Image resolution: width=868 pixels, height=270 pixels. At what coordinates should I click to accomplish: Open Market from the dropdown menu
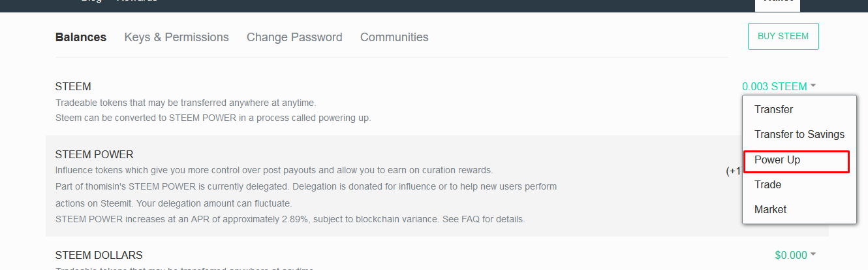tap(770, 210)
